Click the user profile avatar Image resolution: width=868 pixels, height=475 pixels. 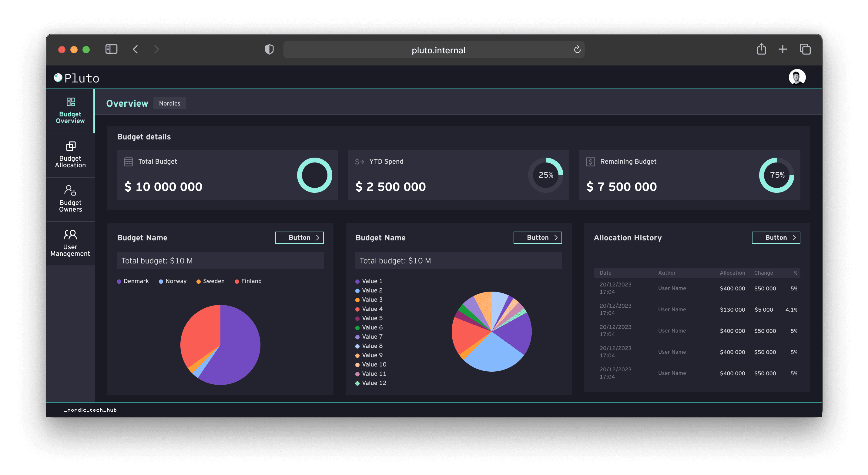coord(797,78)
